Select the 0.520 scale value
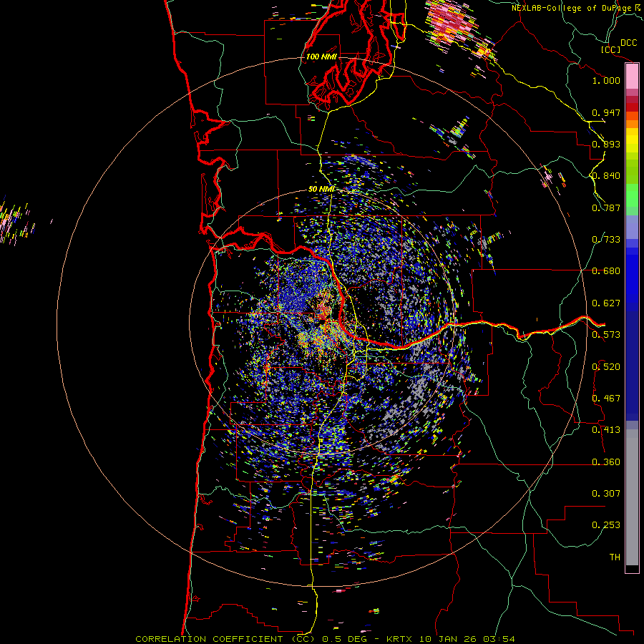644x644 pixels. point(606,367)
